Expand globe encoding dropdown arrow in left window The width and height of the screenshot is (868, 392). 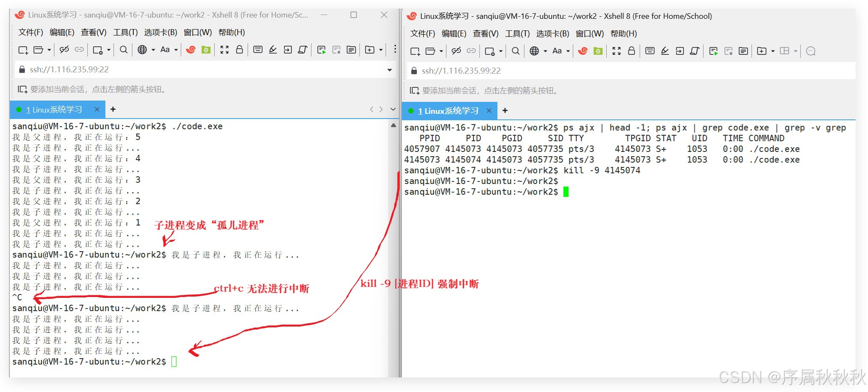[x=153, y=50]
